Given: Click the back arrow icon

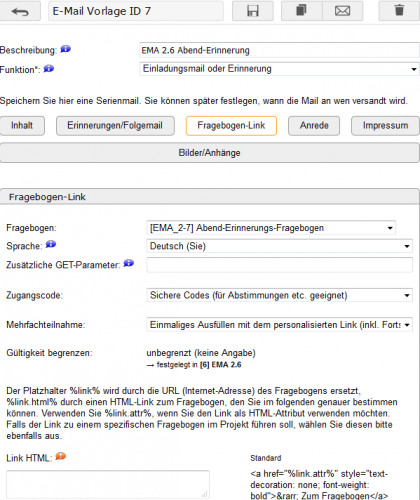Looking at the screenshot, I should pos(20,12).
